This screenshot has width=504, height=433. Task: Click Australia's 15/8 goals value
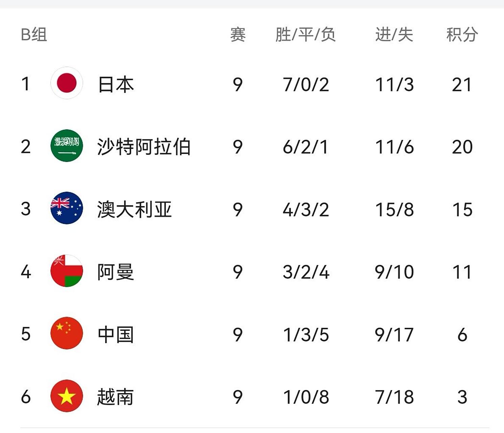tap(394, 210)
